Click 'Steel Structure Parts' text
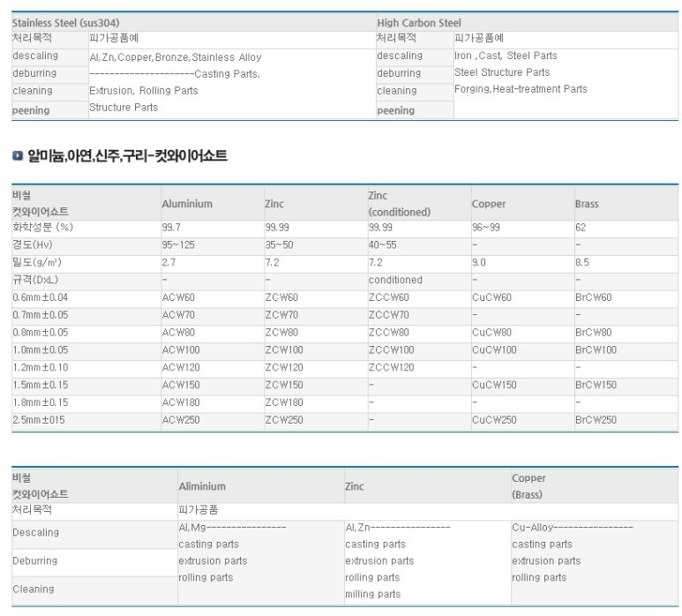Viewport: 682px width, 616px height. point(502,72)
